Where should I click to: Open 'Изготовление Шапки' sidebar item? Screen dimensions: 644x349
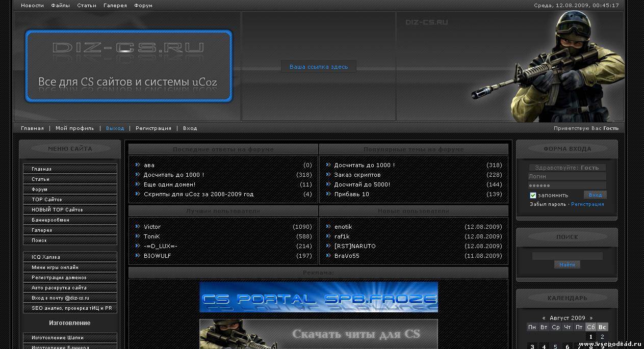pos(70,337)
